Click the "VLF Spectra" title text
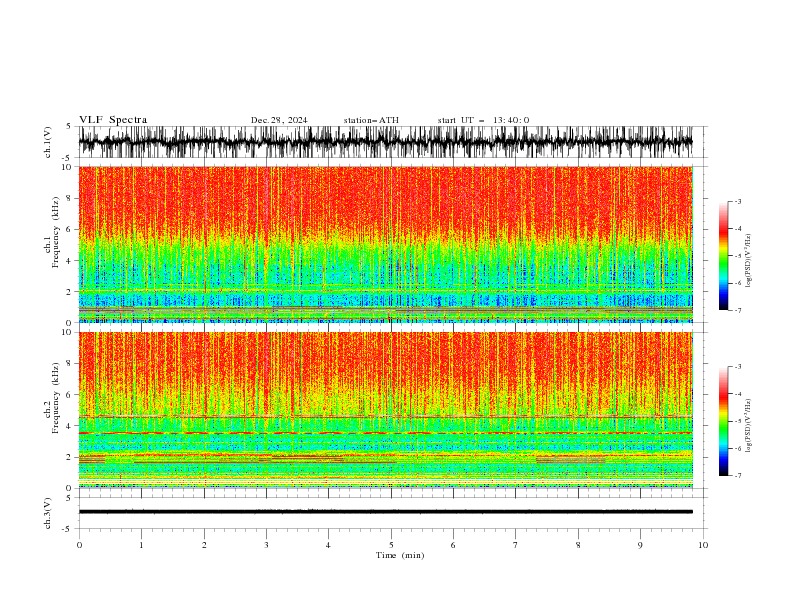Image resolution: width=792 pixels, height=612 pixels. point(113,120)
